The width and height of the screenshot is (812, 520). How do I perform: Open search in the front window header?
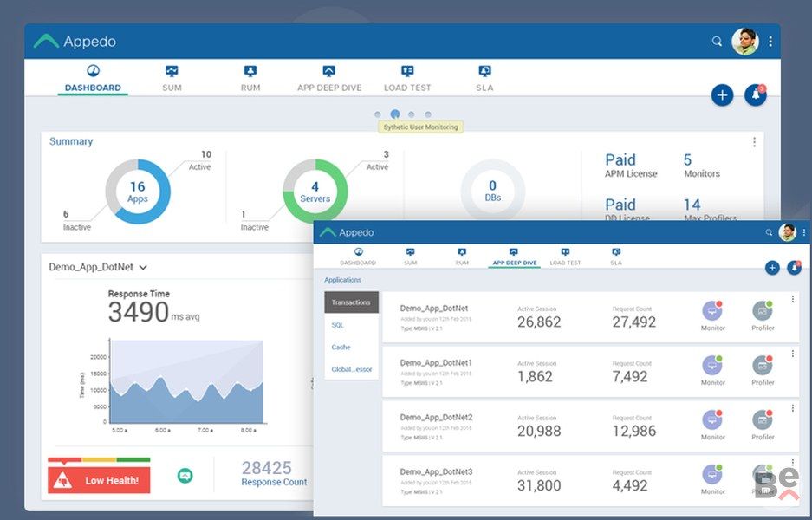(769, 232)
